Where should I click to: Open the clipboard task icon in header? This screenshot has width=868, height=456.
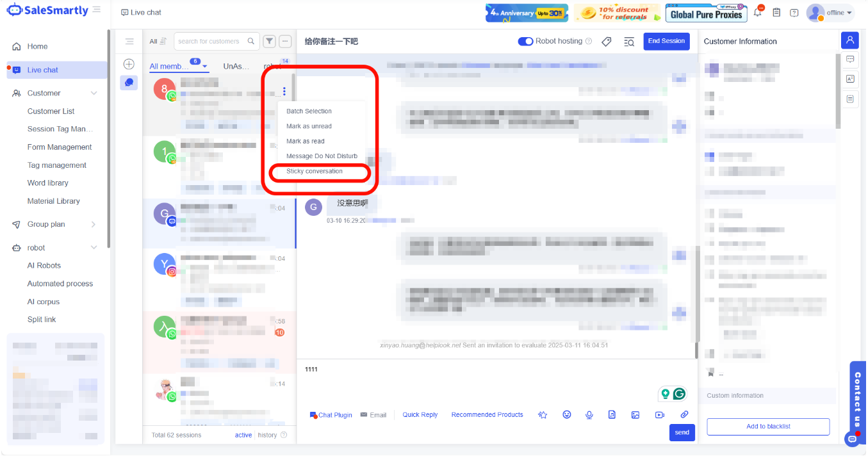[776, 12]
